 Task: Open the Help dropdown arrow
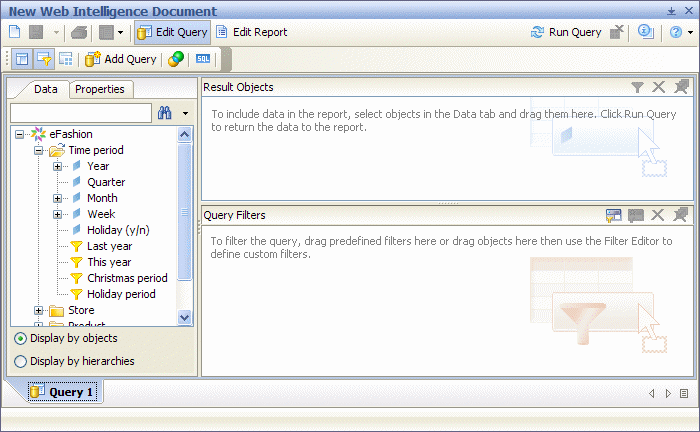[x=690, y=32]
